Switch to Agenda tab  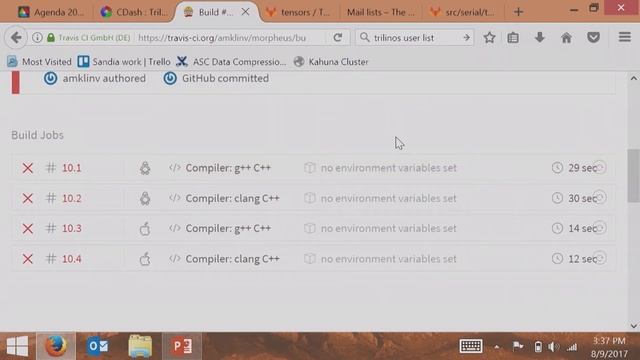51,12
